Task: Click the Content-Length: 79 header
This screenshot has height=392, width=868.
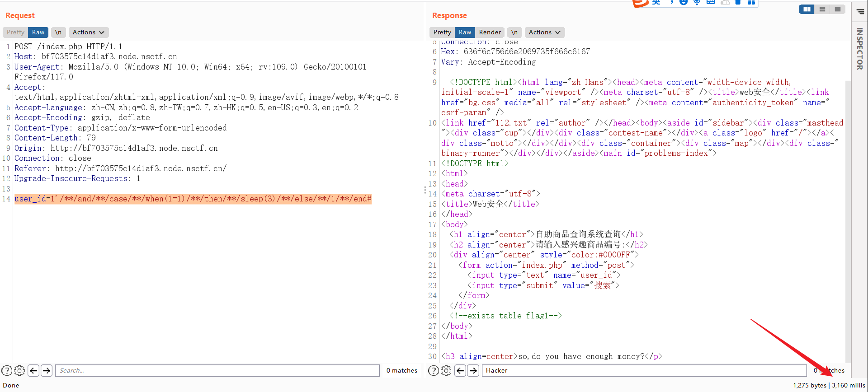Action: 55,138
